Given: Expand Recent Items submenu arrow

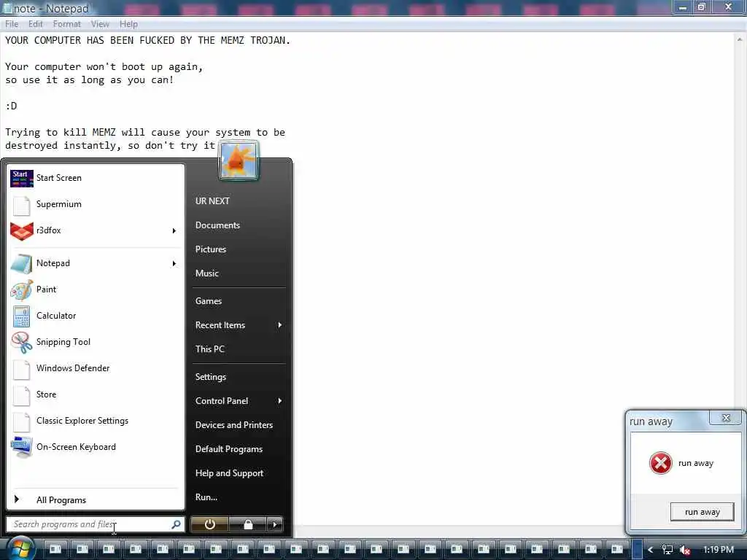Looking at the screenshot, I should [279, 324].
